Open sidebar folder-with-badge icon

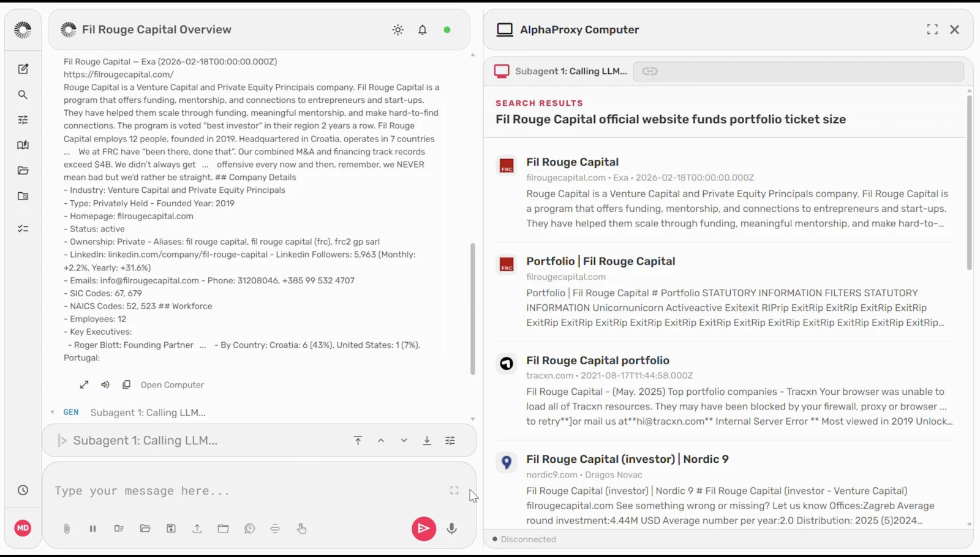click(x=23, y=196)
